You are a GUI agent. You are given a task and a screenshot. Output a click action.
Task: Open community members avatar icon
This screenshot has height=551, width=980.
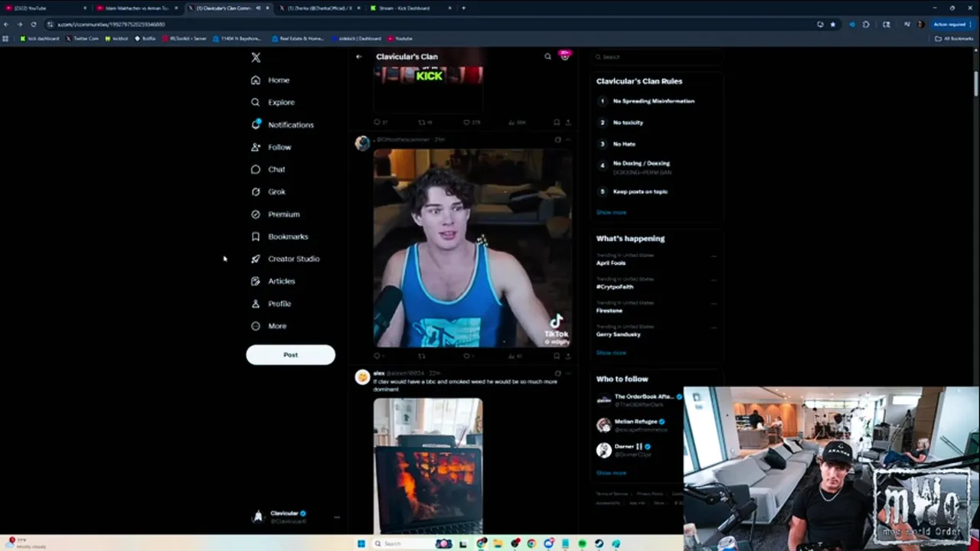tap(565, 56)
